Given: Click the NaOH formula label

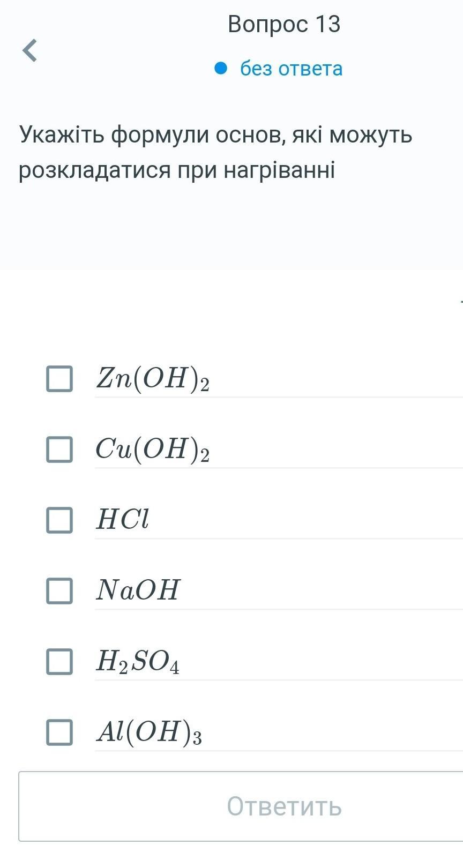Looking at the screenshot, I should (138, 590).
